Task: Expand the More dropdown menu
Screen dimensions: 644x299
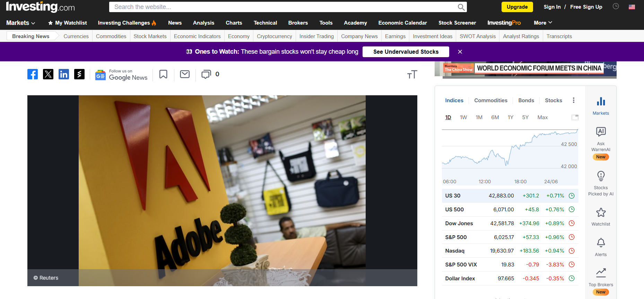Action: point(543,23)
